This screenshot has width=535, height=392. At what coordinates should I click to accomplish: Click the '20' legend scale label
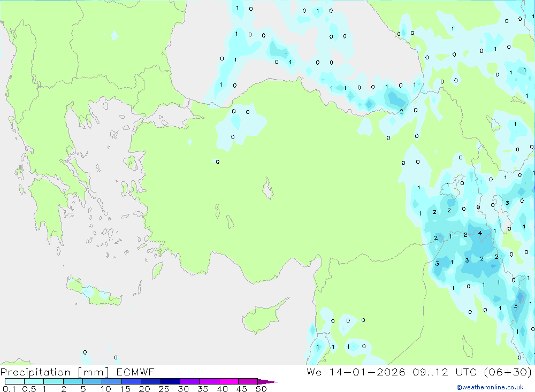pos(144,389)
